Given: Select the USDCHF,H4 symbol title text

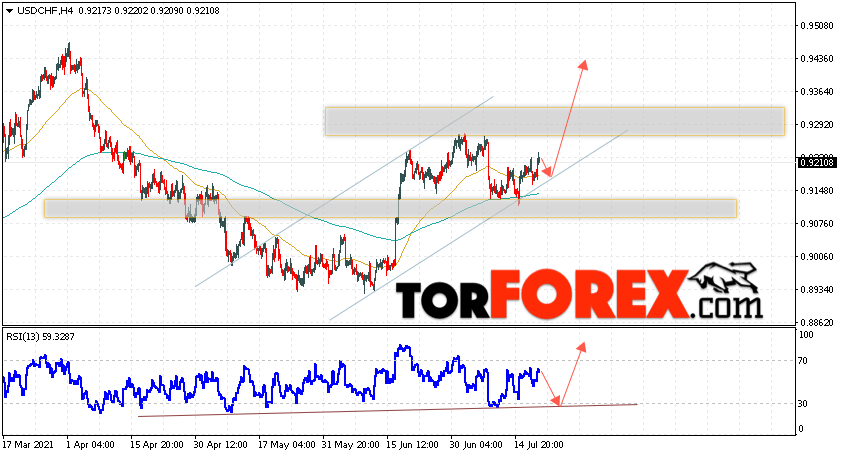Looking at the screenshot, I should click(x=46, y=10).
